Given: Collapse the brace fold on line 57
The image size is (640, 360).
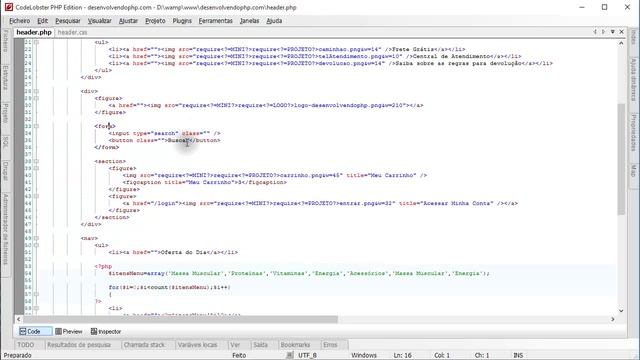Looking at the screenshot, I should click(36, 294).
